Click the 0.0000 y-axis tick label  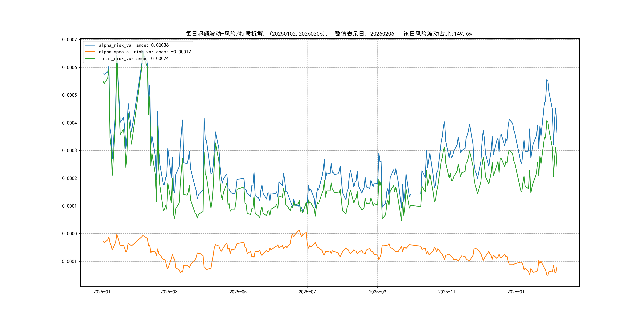click(70, 234)
